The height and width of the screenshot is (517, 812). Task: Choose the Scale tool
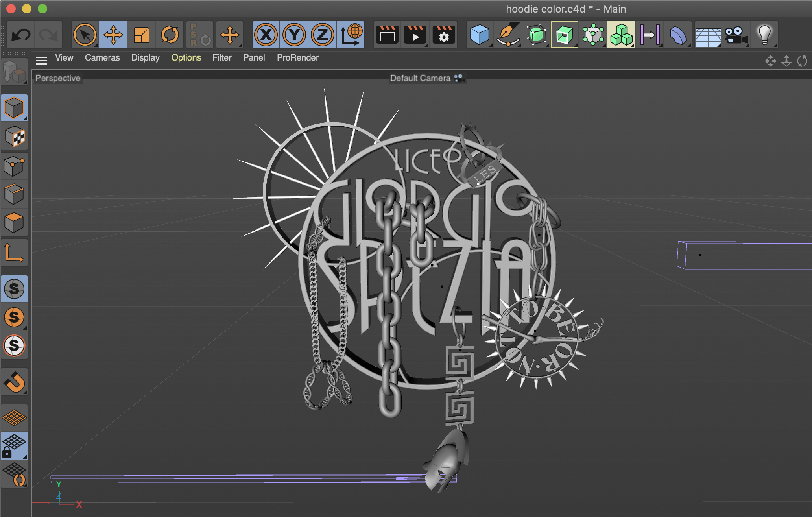pyautogui.click(x=141, y=35)
